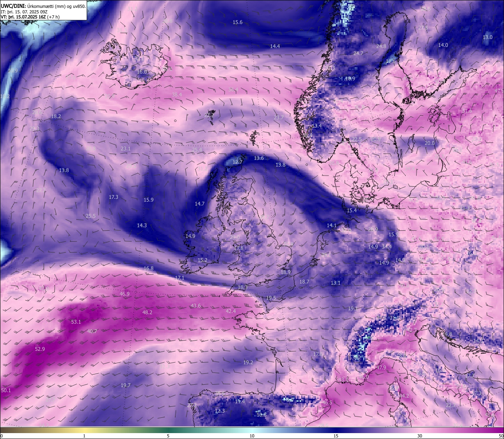This screenshot has height=439, width=504.
Task: Click the 30 tick label on the color scale
Action: coord(420,436)
